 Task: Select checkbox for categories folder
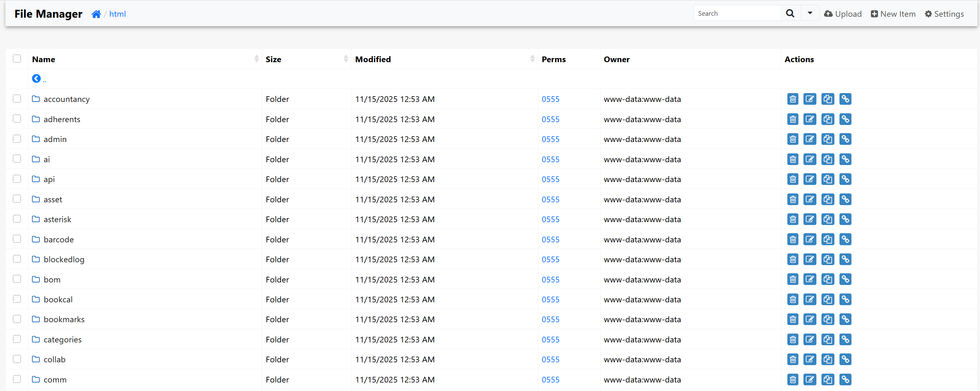pyautogui.click(x=17, y=339)
